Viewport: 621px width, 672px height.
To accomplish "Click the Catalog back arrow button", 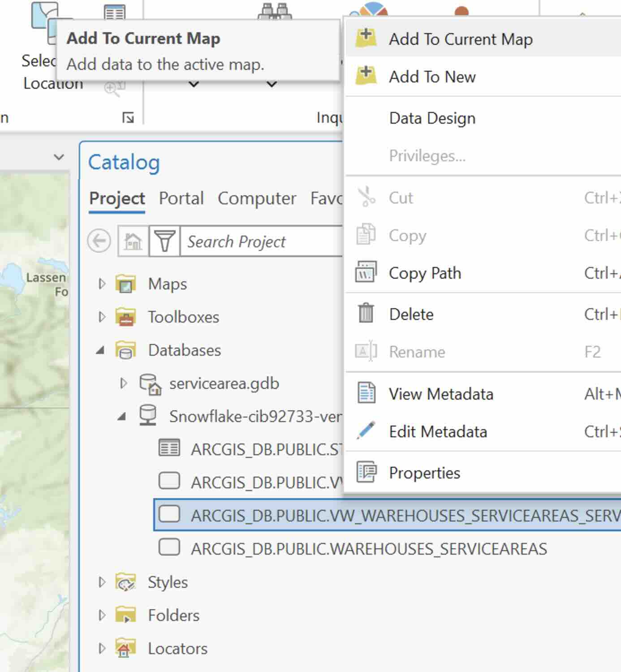I will click(x=99, y=241).
